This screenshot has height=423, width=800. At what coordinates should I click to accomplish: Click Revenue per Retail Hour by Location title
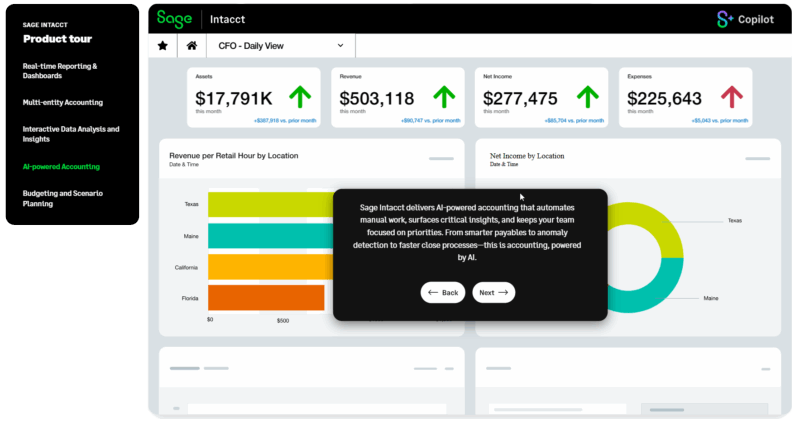pos(234,156)
